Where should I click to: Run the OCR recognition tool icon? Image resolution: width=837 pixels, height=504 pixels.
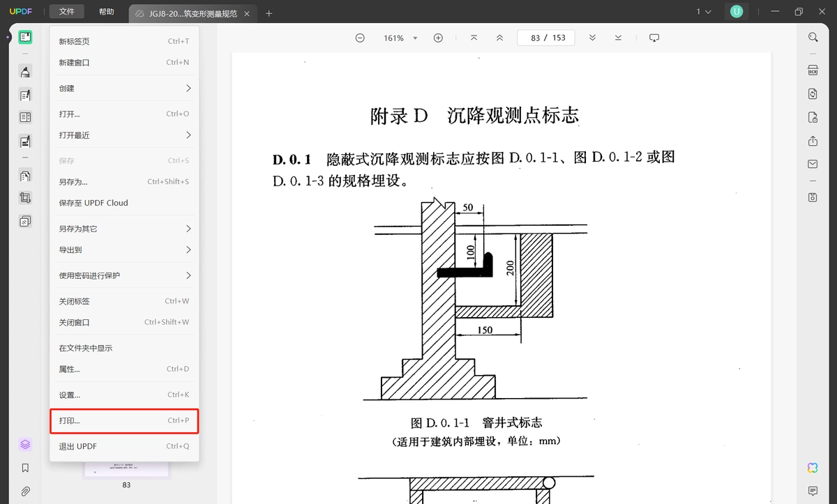813,70
